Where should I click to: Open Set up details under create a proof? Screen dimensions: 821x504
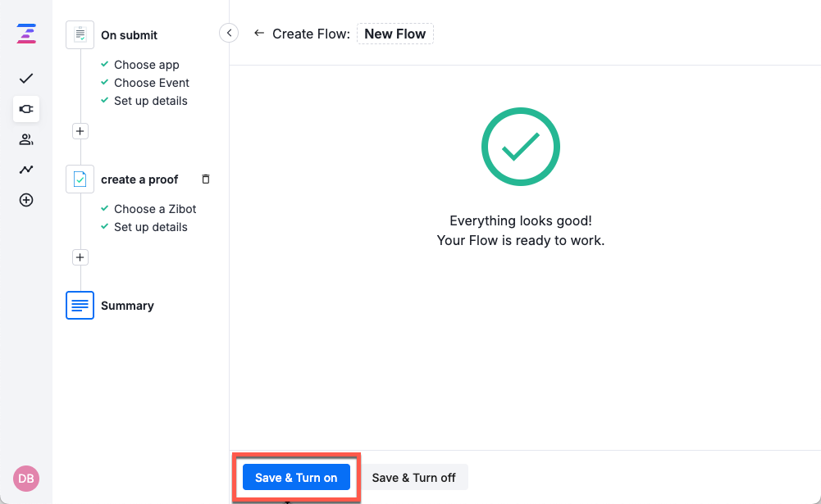(151, 227)
